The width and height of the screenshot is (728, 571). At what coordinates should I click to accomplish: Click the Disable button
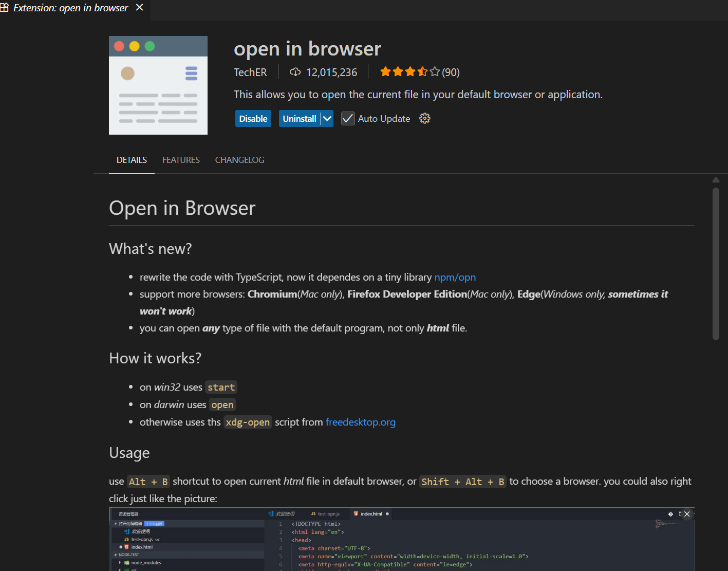coord(253,119)
